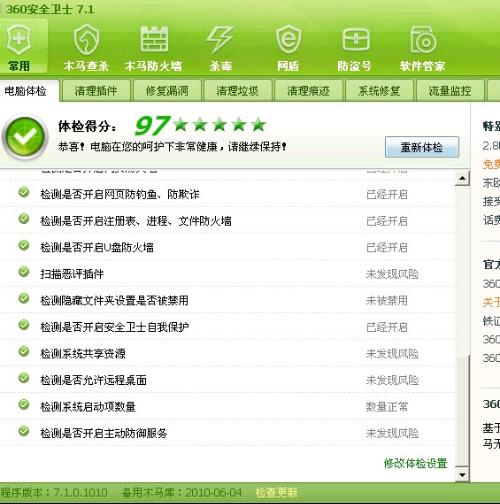Click 未被禁用 status value
Viewport: 500px width, 504px height.
coord(387,301)
